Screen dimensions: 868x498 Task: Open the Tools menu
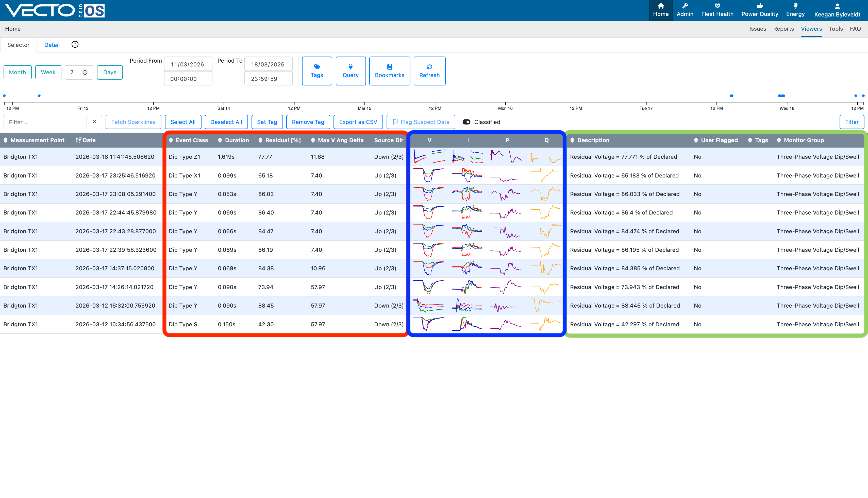coord(836,29)
